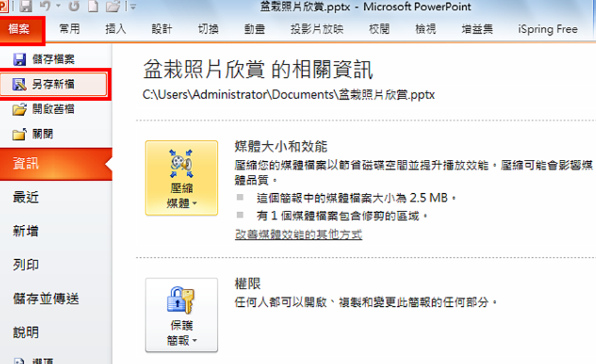Image resolution: width=596 pixels, height=364 pixels.
Task: Expand the Customize Quick Access Toolbar arrow
Action: click(133, 6)
